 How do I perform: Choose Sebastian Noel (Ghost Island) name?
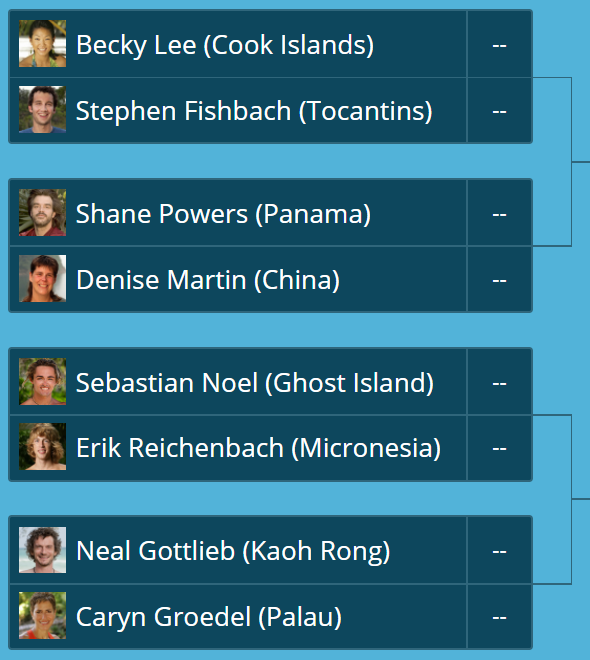(255, 383)
